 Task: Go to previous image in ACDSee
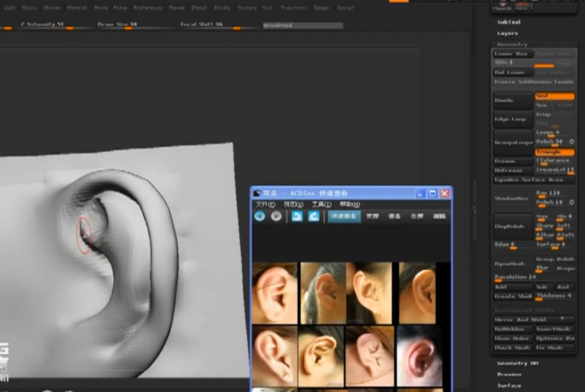pyautogui.click(x=260, y=216)
